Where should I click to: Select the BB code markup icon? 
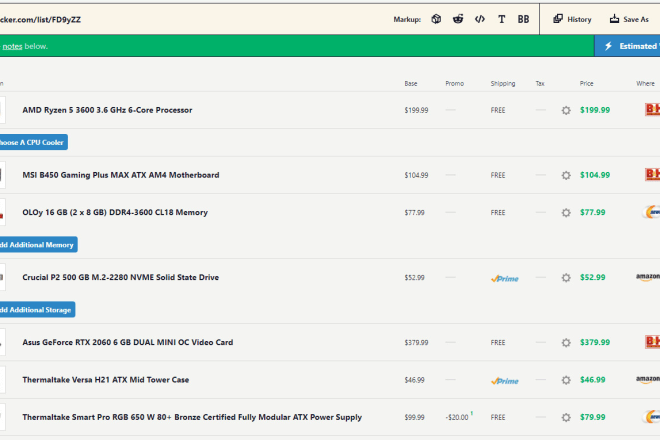[523, 19]
